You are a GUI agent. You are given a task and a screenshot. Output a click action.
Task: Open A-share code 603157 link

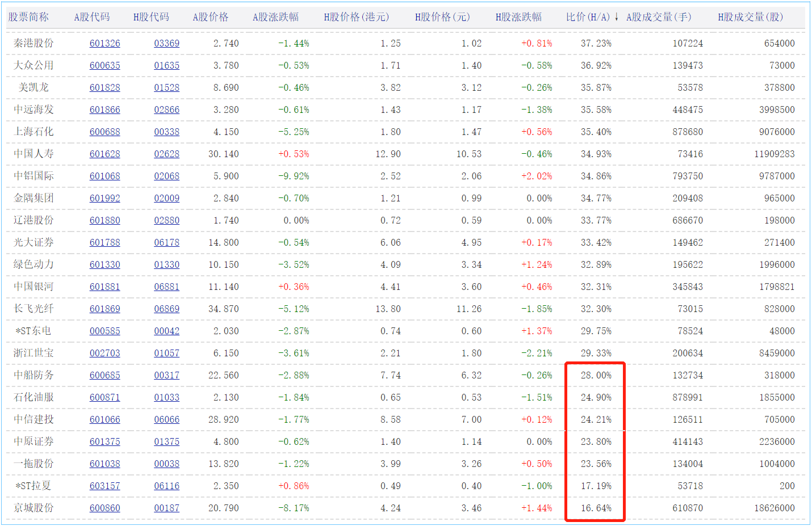coord(105,486)
